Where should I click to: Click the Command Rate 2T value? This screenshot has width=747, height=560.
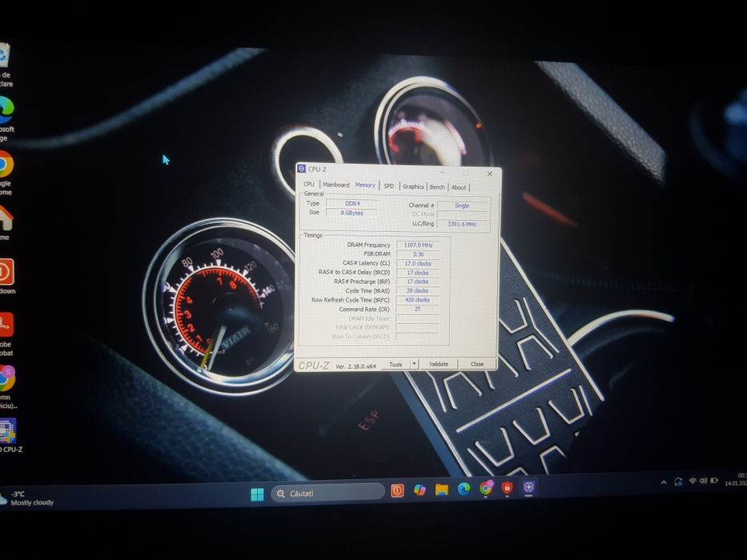(x=417, y=309)
